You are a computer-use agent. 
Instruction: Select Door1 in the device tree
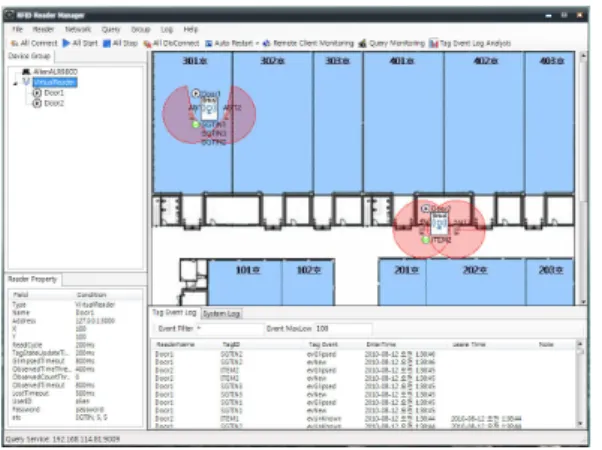point(54,93)
